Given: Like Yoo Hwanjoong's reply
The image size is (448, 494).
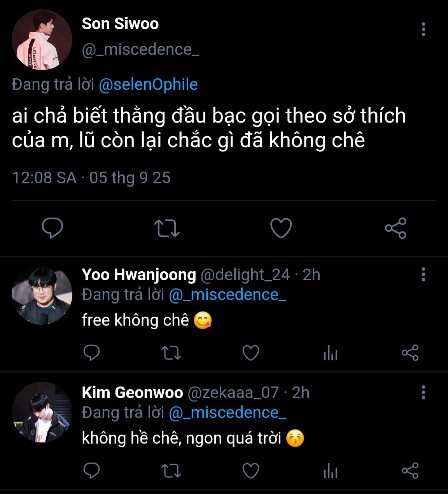Looking at the screenshot, I should (x=251, y=353).
